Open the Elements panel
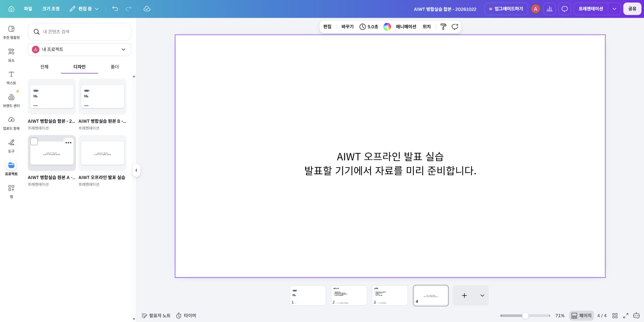Screen dimensions: 644x322 [11, 55]
